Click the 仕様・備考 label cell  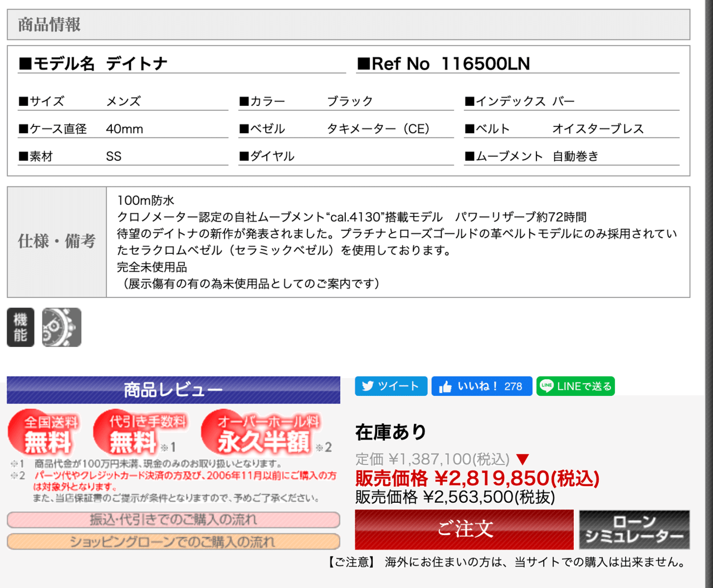[57, 242]
